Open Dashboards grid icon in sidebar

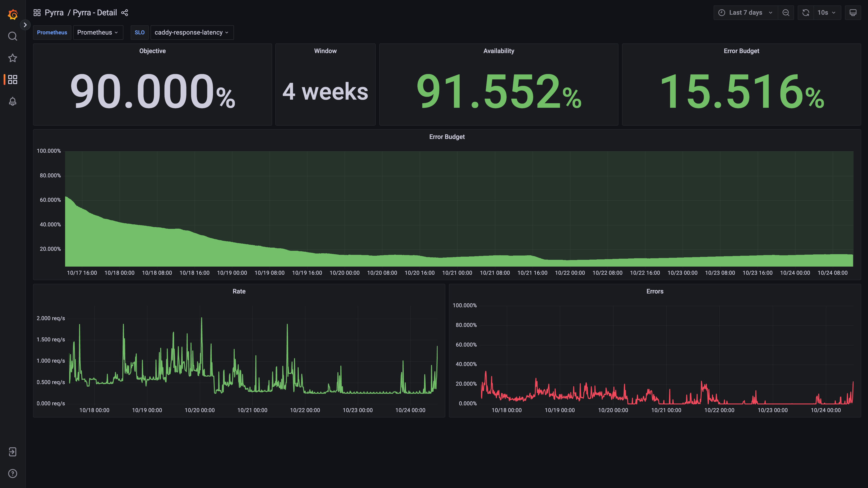(x=12, y=80)
